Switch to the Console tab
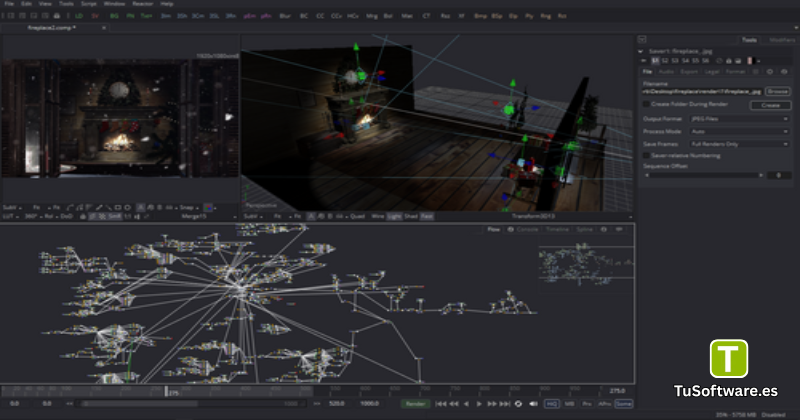Screen dimensions: 800x420 (x=528, y=230)
